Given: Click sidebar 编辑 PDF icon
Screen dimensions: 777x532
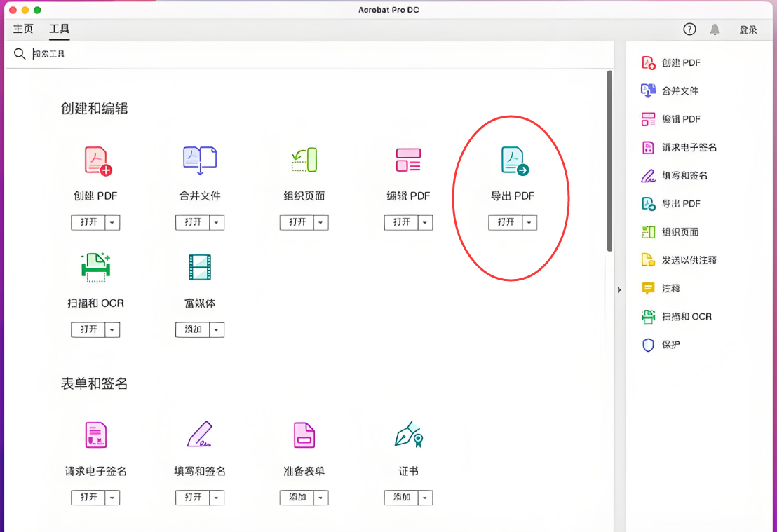Looking at the screenshot, I should click(x=648, y=119).
